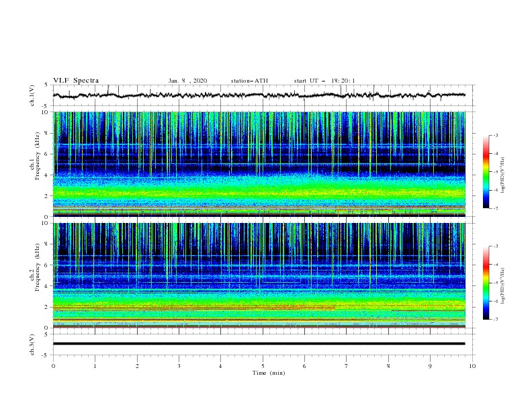
Task: Click the ch.1 voltage waveform trace
Action: tap(259, 95)
